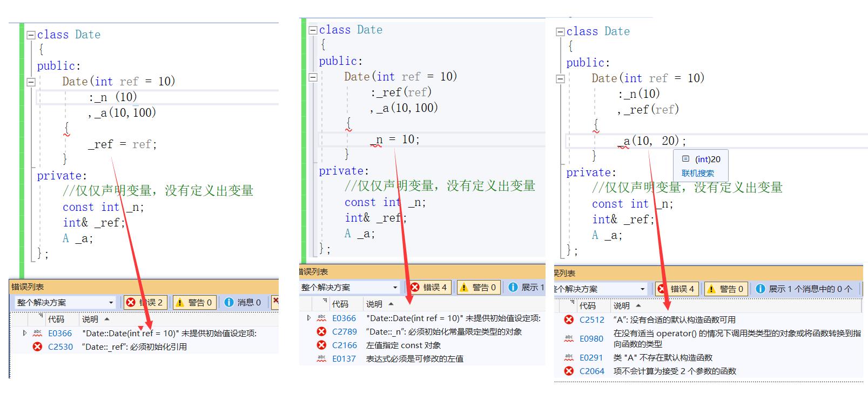Collapse class Date in the middle code editor

point(313,30)
